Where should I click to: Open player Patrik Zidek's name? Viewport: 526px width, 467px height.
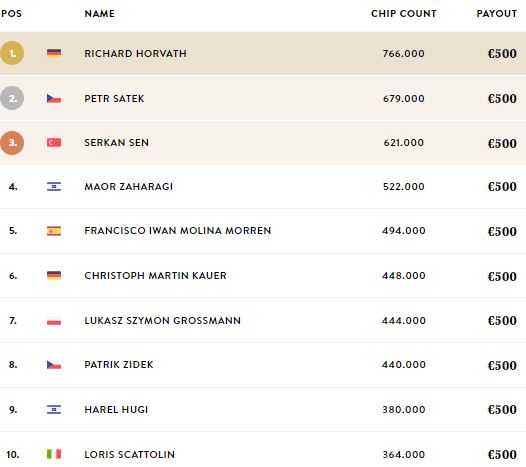pyautogui.click(x=119, y=364)
